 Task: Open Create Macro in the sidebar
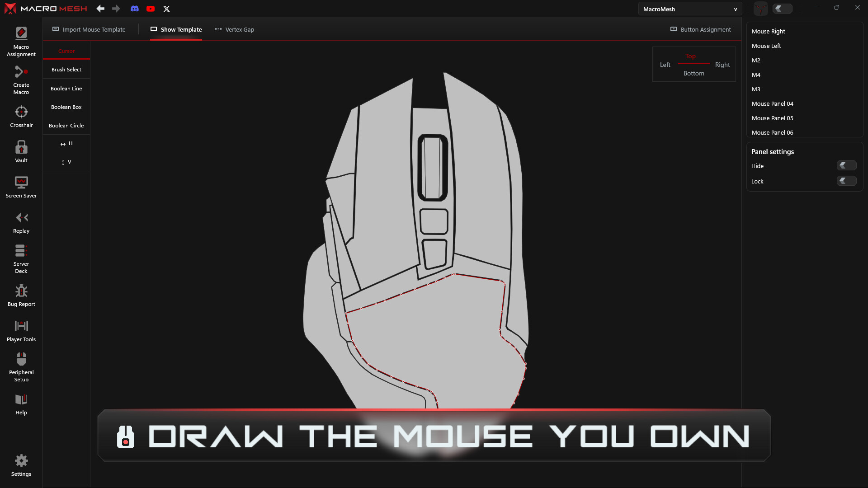21,80
